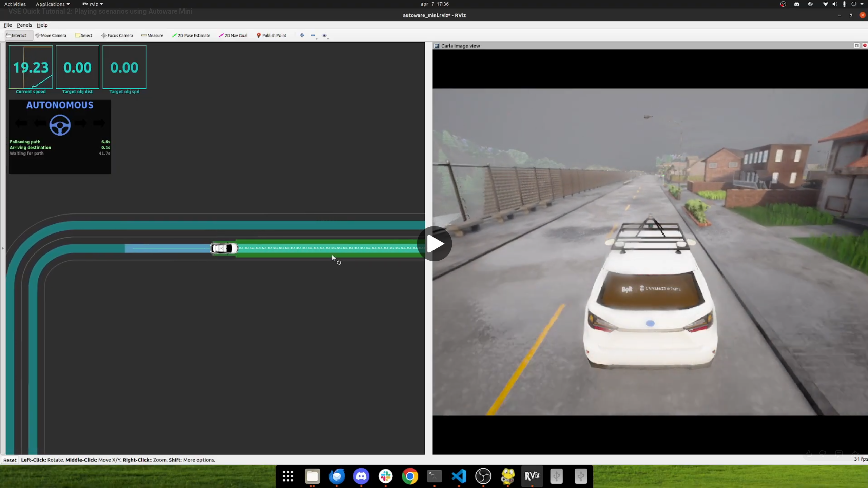868x488 pixels.
Task: Open the eye tool-options dropdown
Action: coord(325,36)
